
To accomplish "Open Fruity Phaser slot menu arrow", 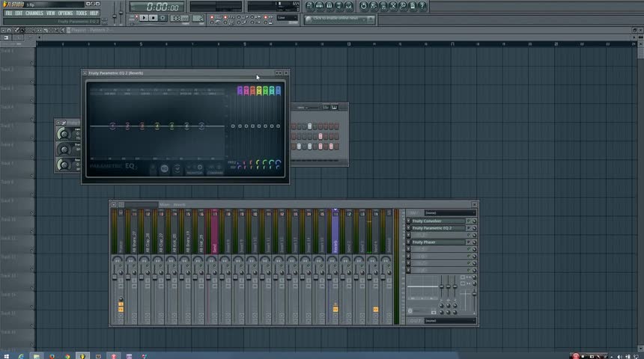I will [409, 242].
